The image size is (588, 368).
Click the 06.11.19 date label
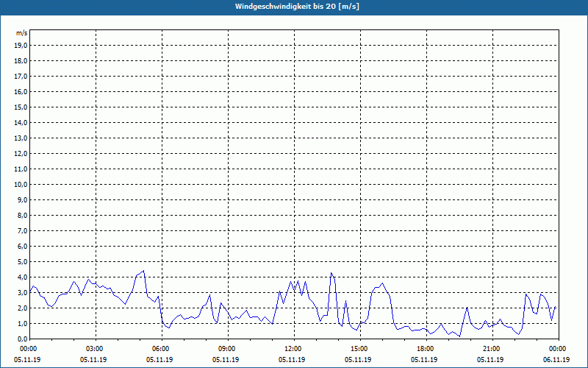coord(556,360)
